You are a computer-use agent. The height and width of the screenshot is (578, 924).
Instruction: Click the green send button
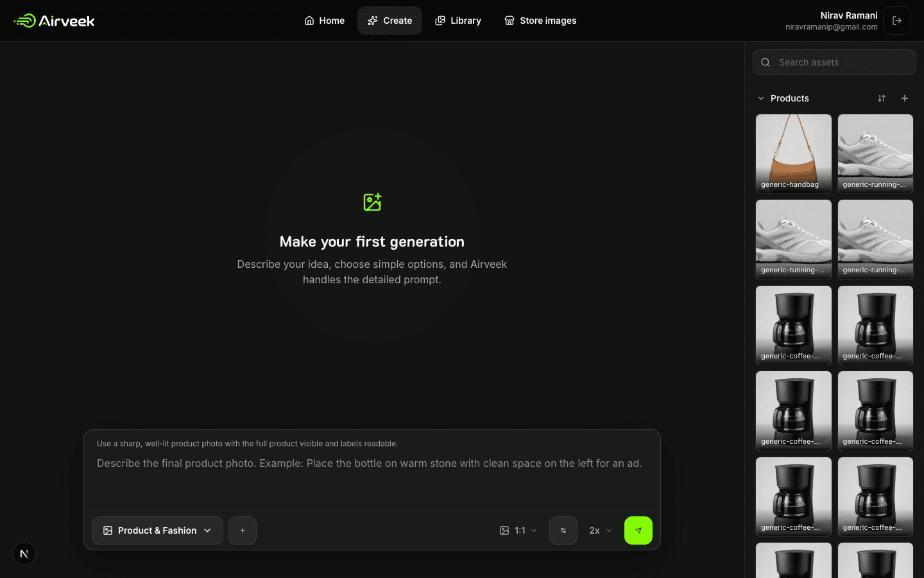pos(638,530)
